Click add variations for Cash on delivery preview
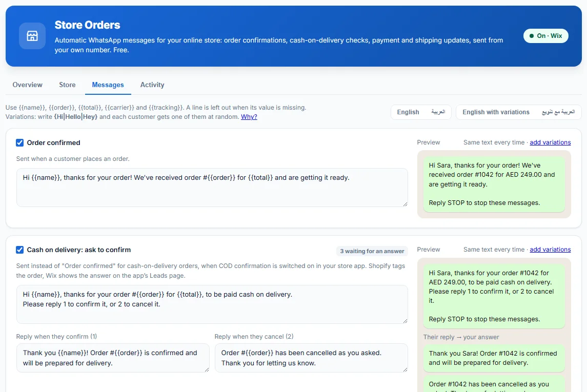The width and height of the screenshot is (587, 392). [x=550, y=250]
